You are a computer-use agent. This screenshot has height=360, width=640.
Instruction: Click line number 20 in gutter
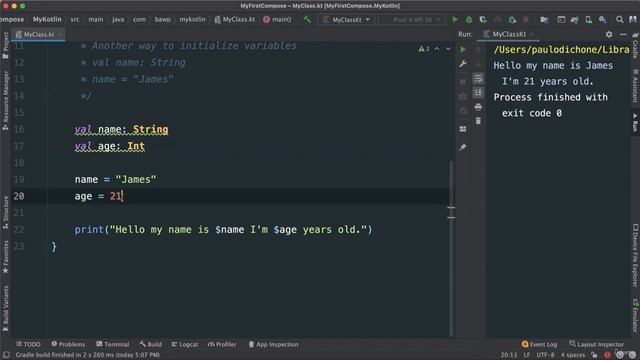click(x=19, y=196)
